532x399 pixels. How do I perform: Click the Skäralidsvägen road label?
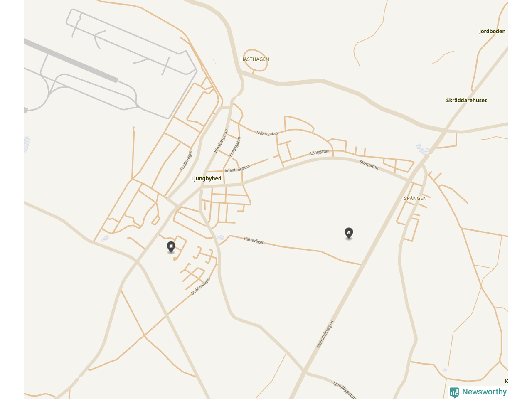pyautogui.click(x=325, y=334)
